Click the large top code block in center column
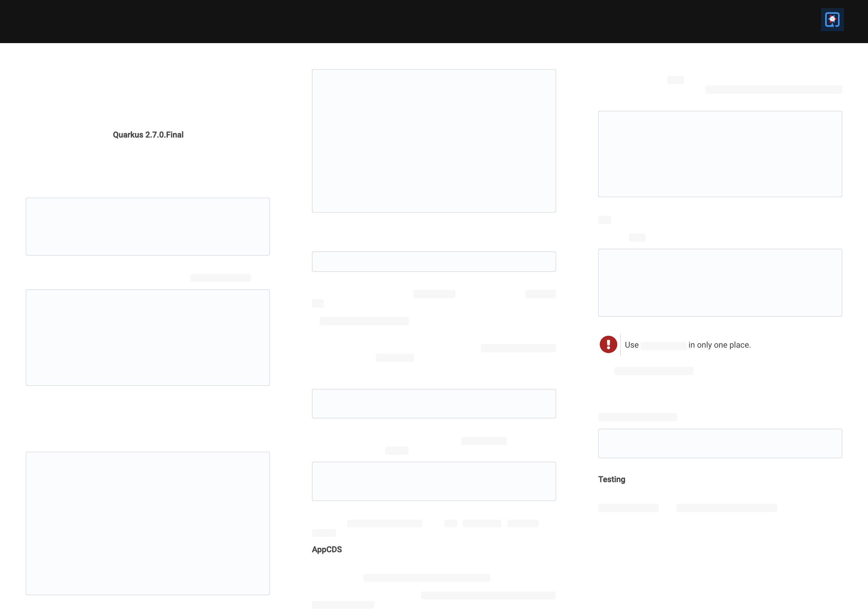 coord(434,141)
